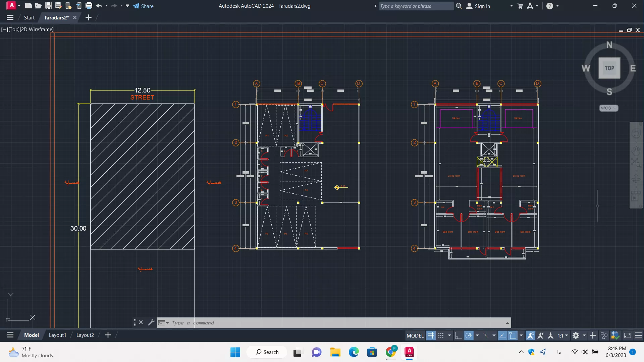Click the Open file folder icon
This screenshot has width=644, height=362.
39,6
